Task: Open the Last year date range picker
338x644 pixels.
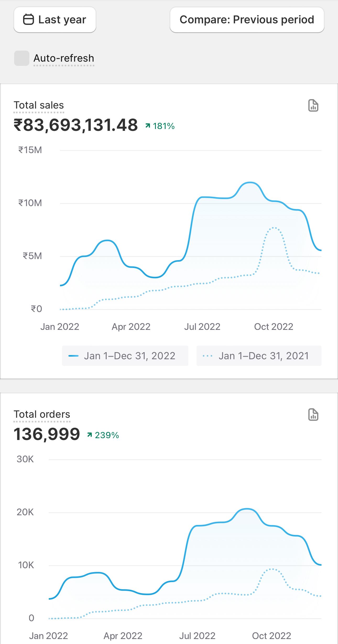Action: coord(55,20)
